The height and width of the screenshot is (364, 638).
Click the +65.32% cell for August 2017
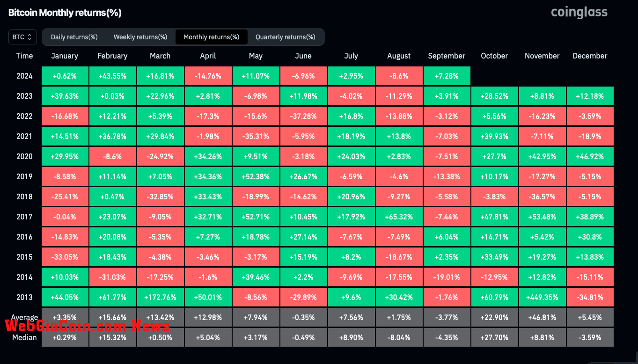[x=399, y=217]
